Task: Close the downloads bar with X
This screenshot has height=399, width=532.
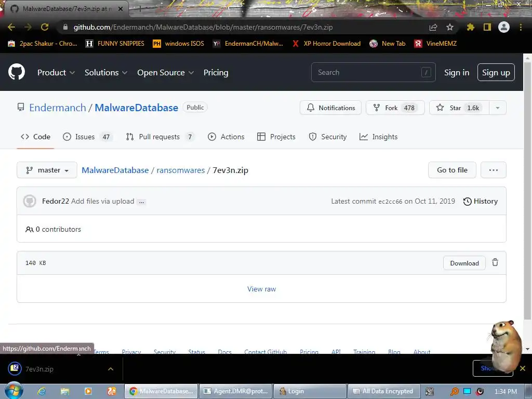Action: point(523,368)
